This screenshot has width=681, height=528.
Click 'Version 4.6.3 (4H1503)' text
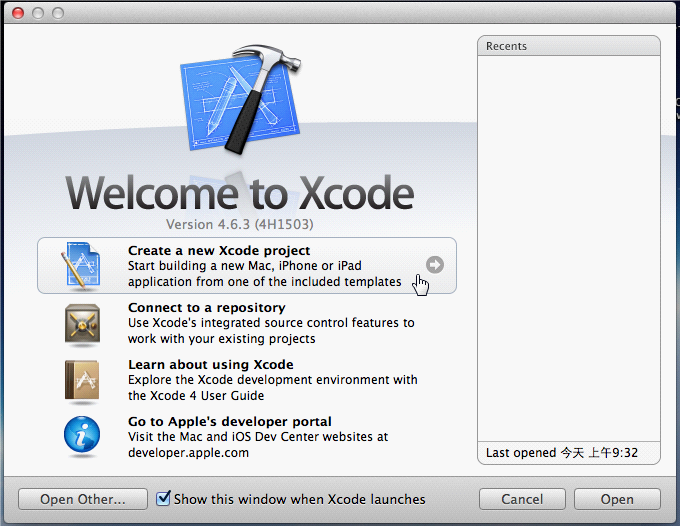point(240,224)
